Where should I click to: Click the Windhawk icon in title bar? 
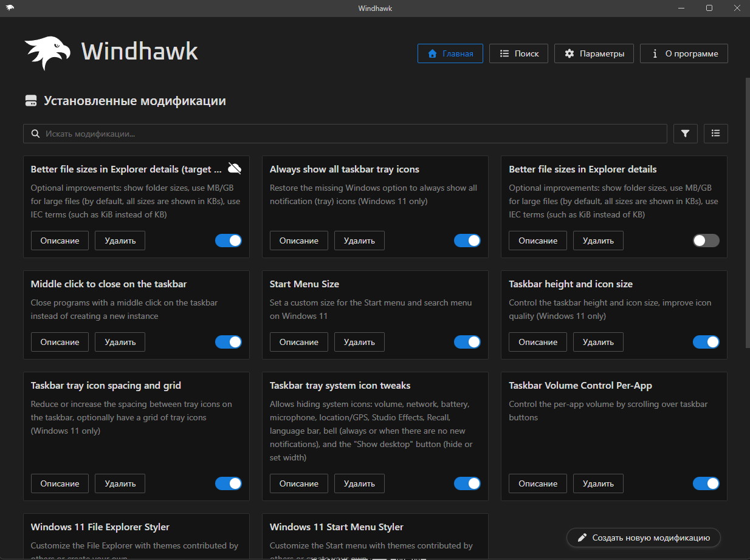10,9
